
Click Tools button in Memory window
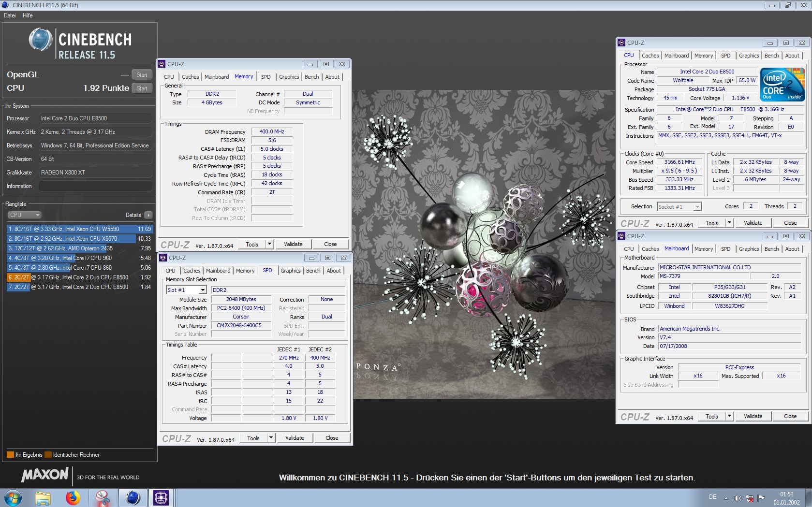click(x=252, y=244)
